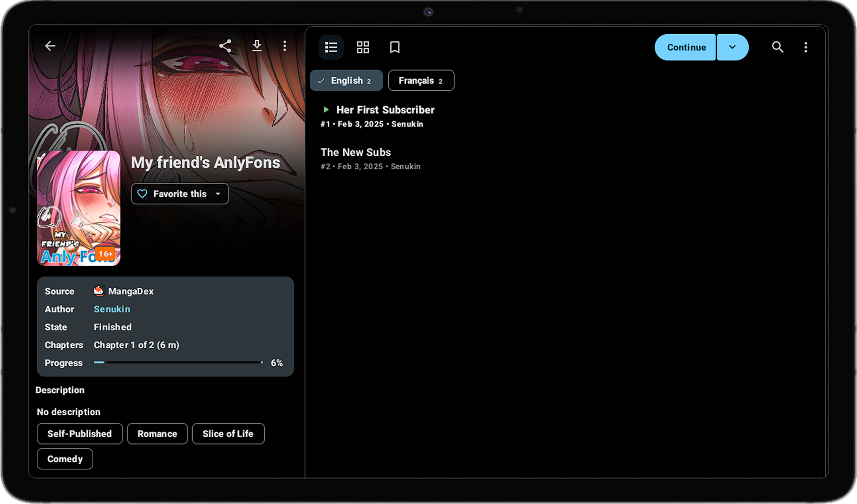Click the #1 • Feb 3, 2025 details line
The image size is (857, 504).
coord(372,124)
